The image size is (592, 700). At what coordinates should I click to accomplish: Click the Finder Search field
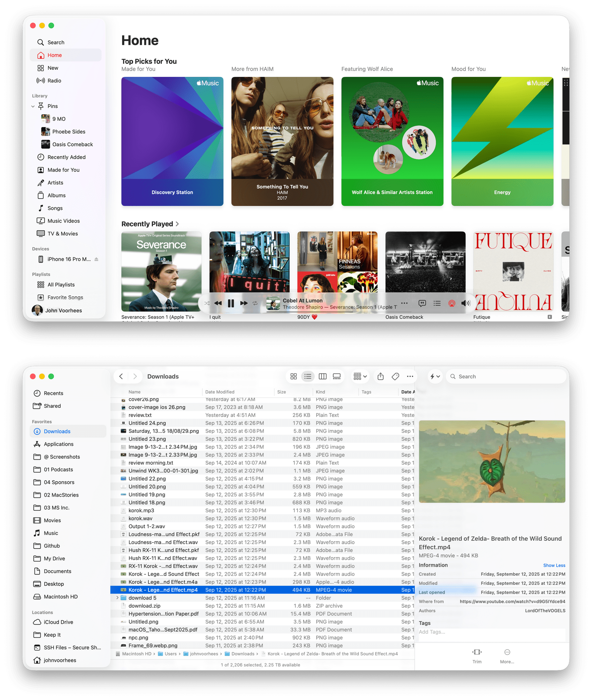[506, 376]
